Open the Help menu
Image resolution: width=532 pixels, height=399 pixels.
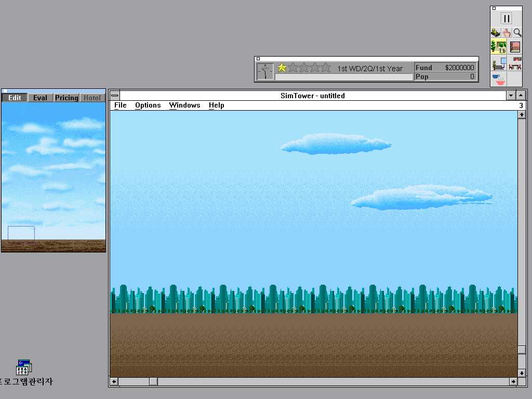click(x=217, y=105)
